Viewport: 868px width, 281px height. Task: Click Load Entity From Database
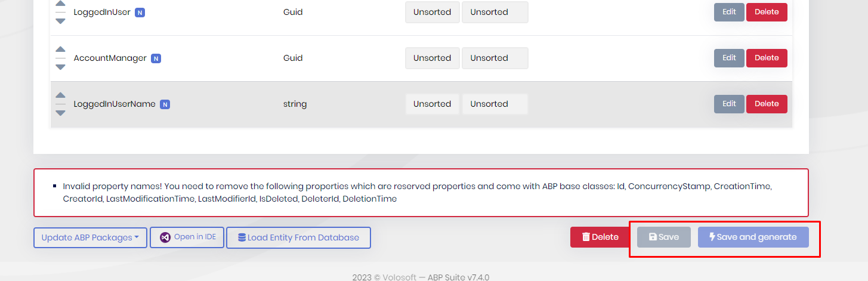coord(298,237)
